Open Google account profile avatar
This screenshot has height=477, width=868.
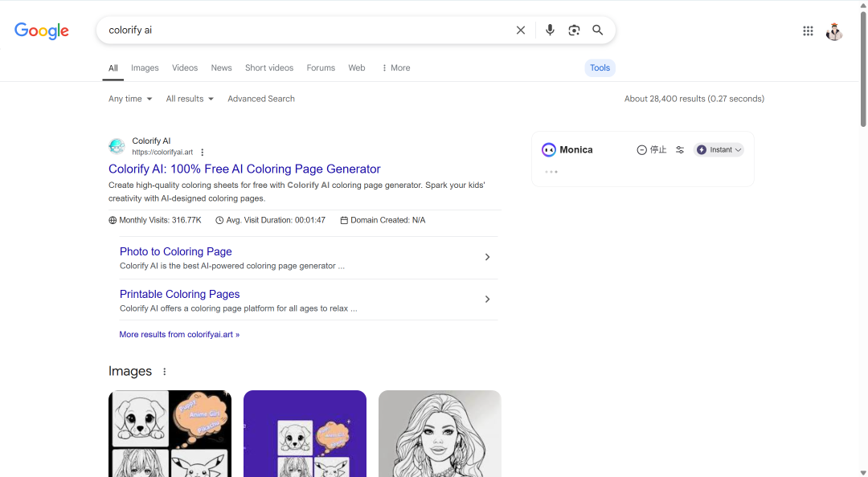pos(834,31)
